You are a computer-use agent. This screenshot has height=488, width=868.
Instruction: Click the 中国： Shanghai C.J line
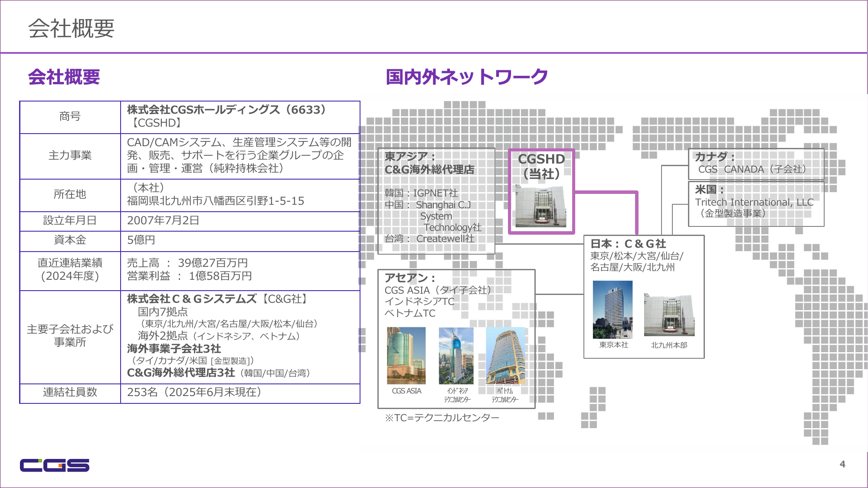(x=428, y=205)
